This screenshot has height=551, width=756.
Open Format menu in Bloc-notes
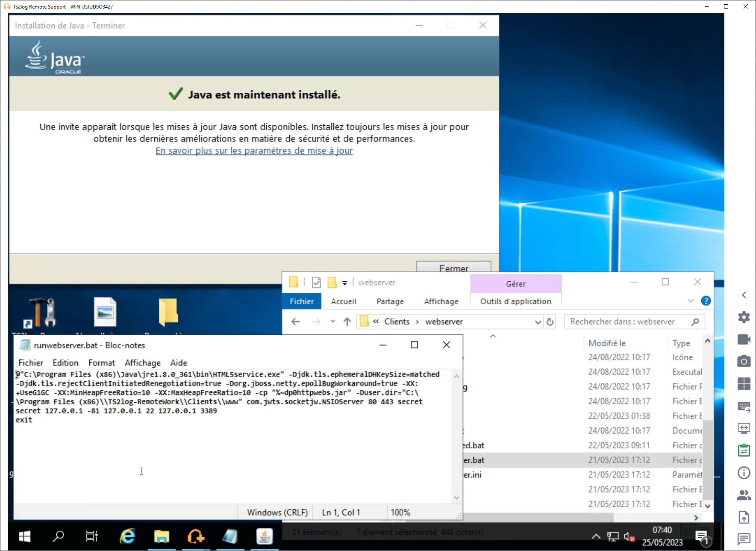click(102, 363)
